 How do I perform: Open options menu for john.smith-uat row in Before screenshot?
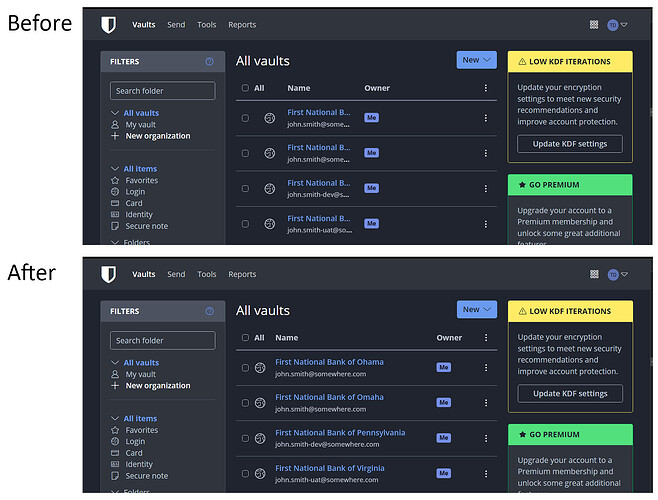coord(486,224)
